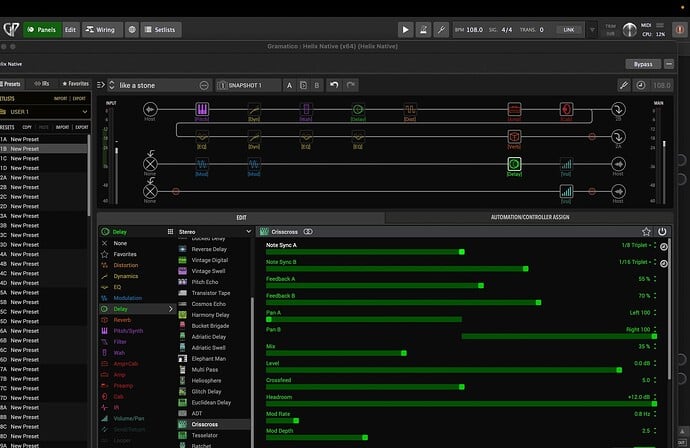Click the first None input block
Viewport: 690px width, 448px height.
(150, 164)
